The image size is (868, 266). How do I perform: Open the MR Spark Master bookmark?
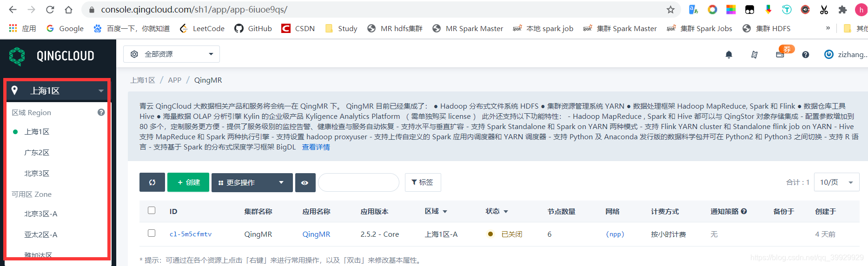468,28
